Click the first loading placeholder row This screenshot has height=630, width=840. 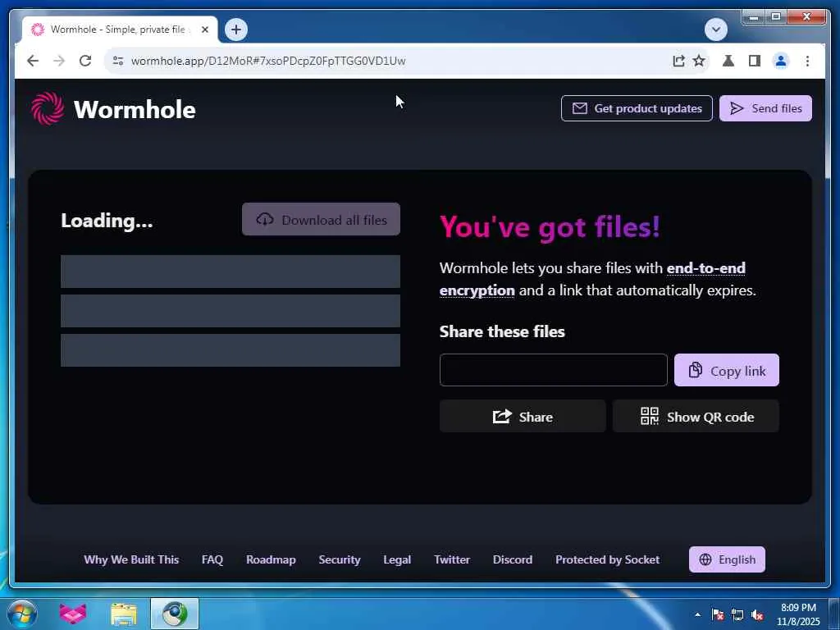pos(231,271)
